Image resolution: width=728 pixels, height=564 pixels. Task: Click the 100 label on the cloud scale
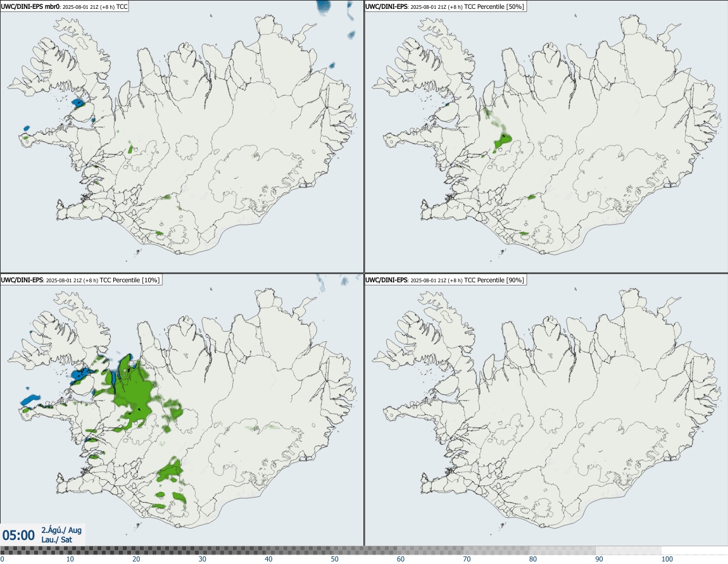tap(667, 559)
